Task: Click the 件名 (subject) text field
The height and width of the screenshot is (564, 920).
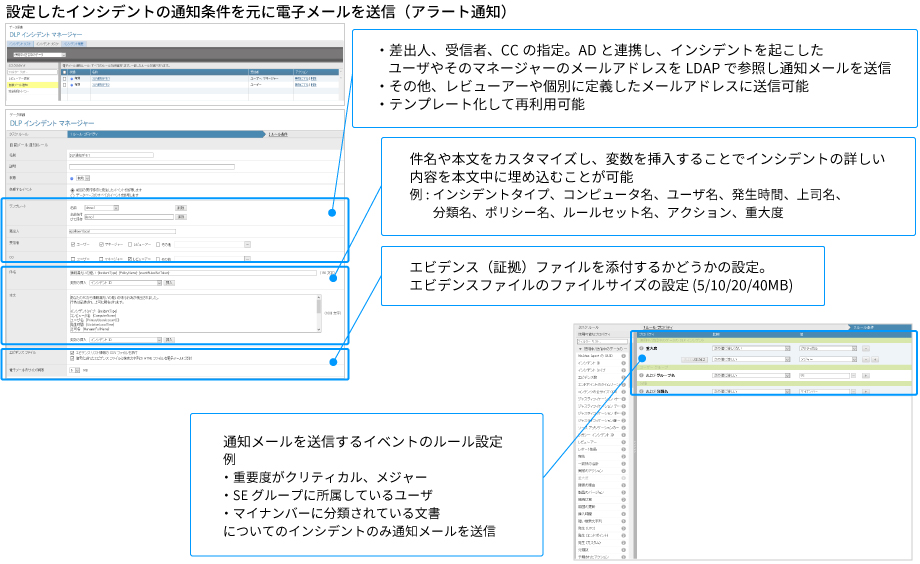Action: tap(193, 273)
